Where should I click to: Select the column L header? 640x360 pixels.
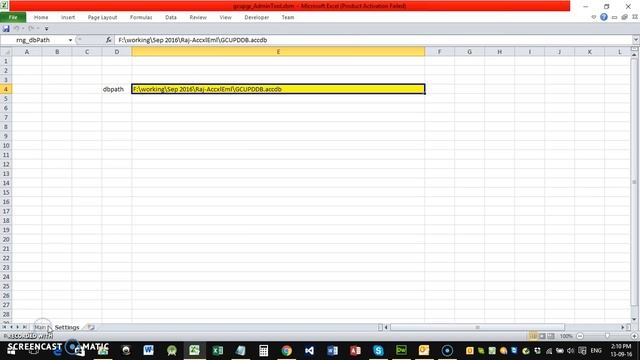[619, 52]
